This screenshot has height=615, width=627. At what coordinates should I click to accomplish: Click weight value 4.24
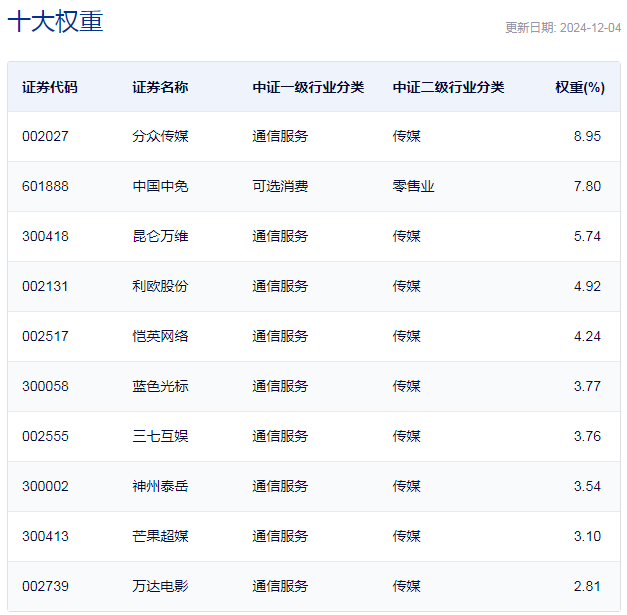coord(587,336)
